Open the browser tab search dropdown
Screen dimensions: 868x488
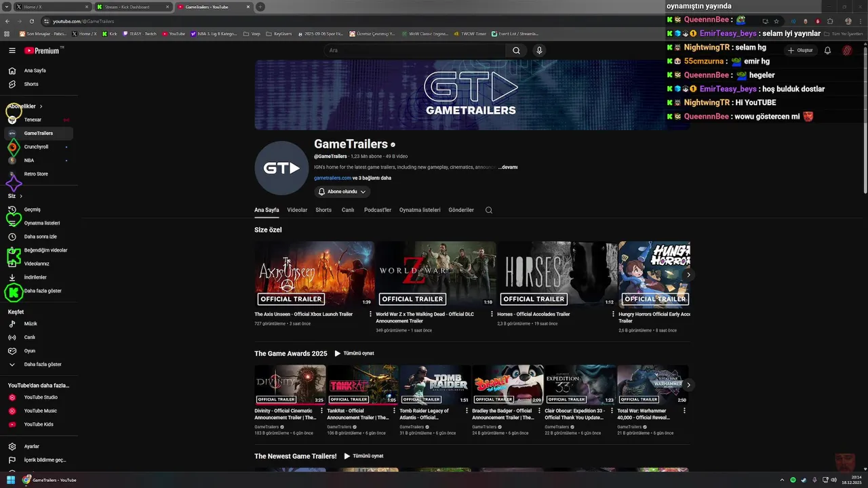click(x=7, y=7)
